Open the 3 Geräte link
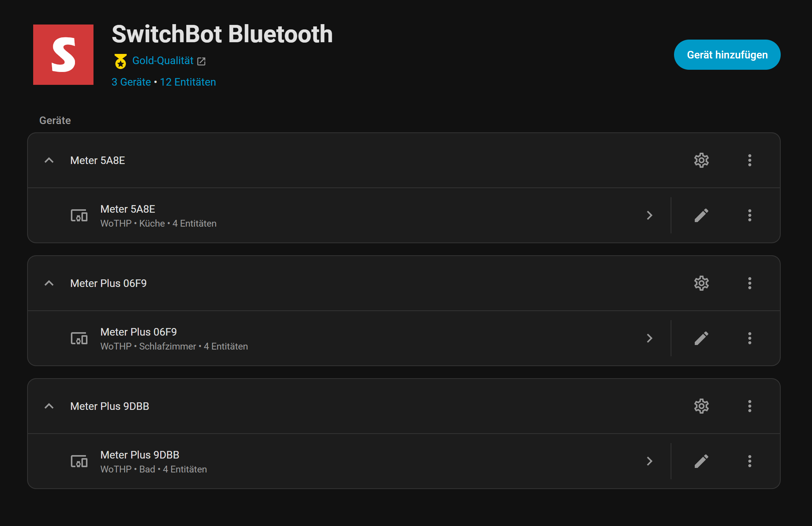Viewport: 812px width, 526px height. click(x=131, y=82)
